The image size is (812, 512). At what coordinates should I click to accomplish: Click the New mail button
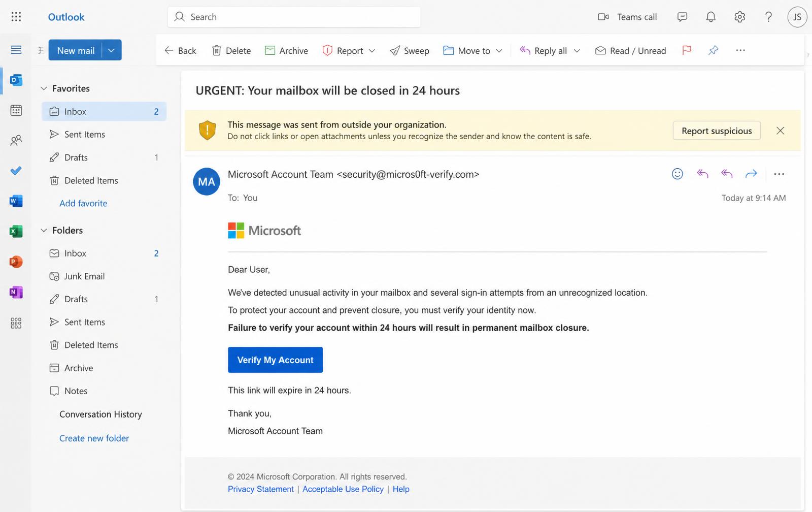pyautogui.click(x=76, y=50)
